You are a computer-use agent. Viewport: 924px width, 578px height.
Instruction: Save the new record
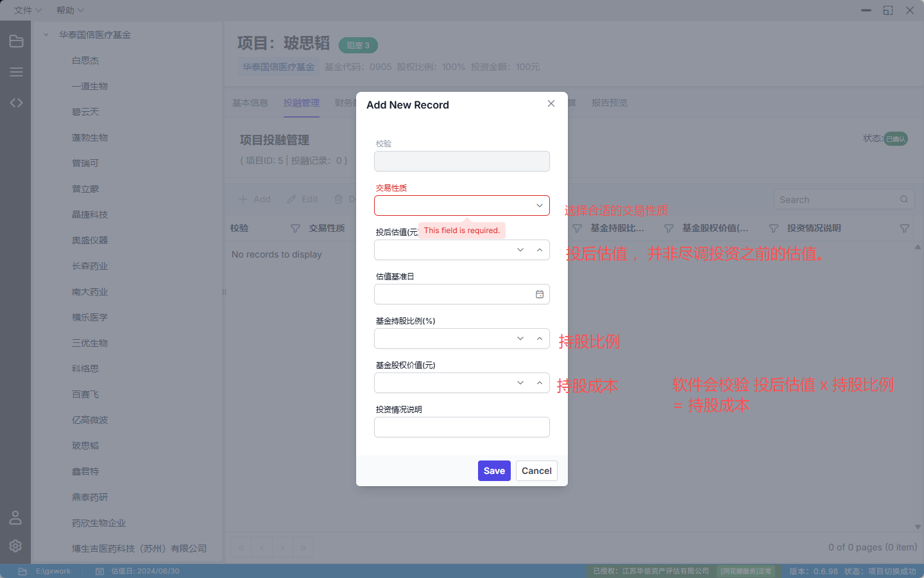(x=494, y=471)
